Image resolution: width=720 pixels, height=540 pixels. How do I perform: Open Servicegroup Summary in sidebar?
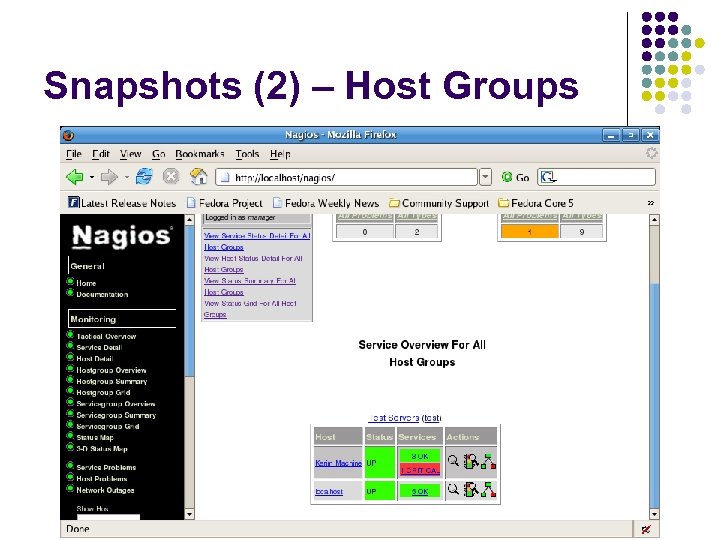click(116, 415)
